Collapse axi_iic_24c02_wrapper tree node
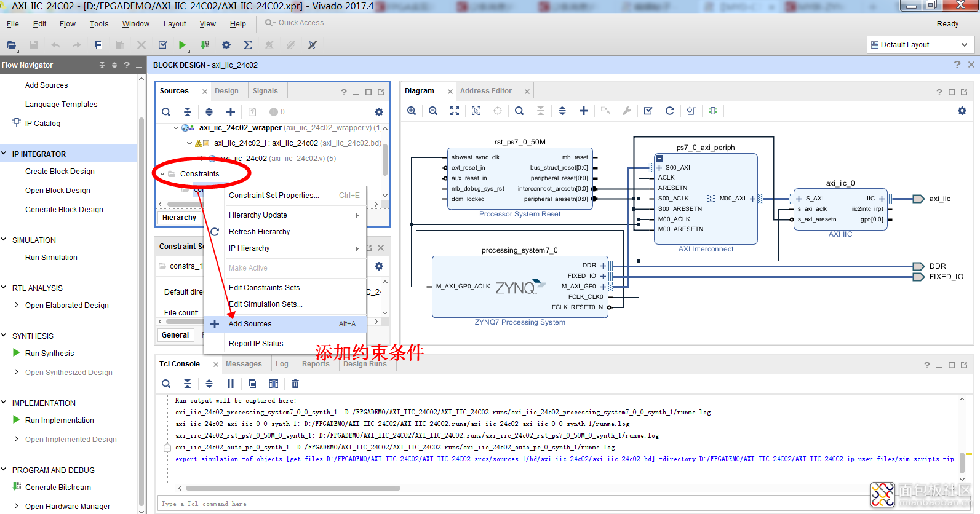This screenshot has height=514, width=980. point(175,128)
